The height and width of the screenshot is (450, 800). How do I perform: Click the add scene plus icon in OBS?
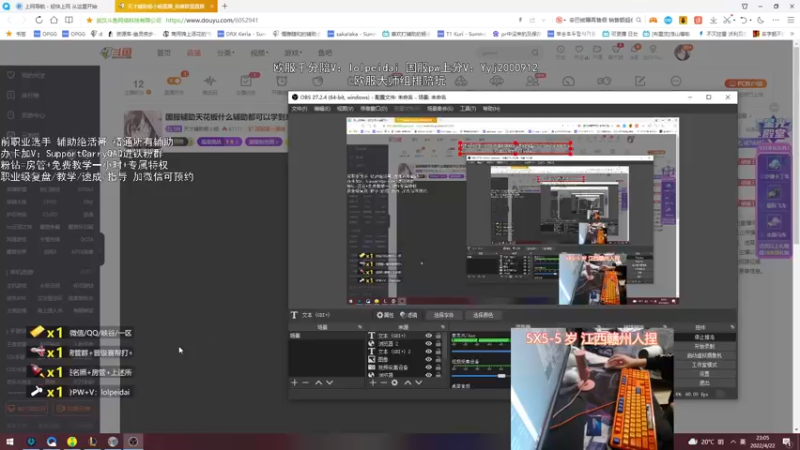point(294,382)
